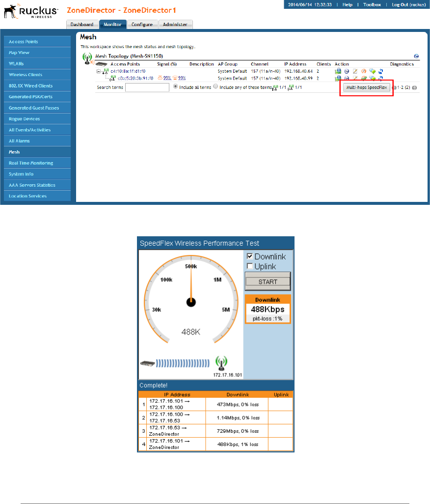430x504 pixels.
Task: Select Mesh in the sidebar
Action: coord(37,152)
